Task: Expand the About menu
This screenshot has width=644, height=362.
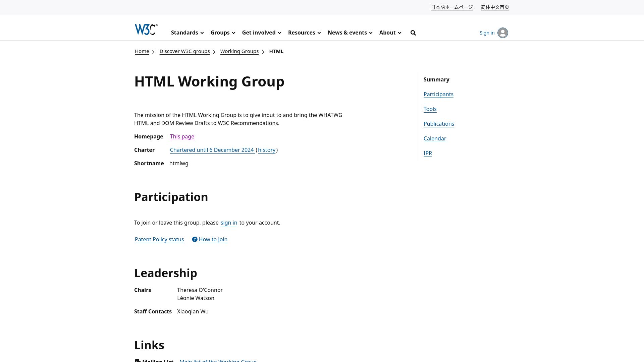Action: [390, 33]
